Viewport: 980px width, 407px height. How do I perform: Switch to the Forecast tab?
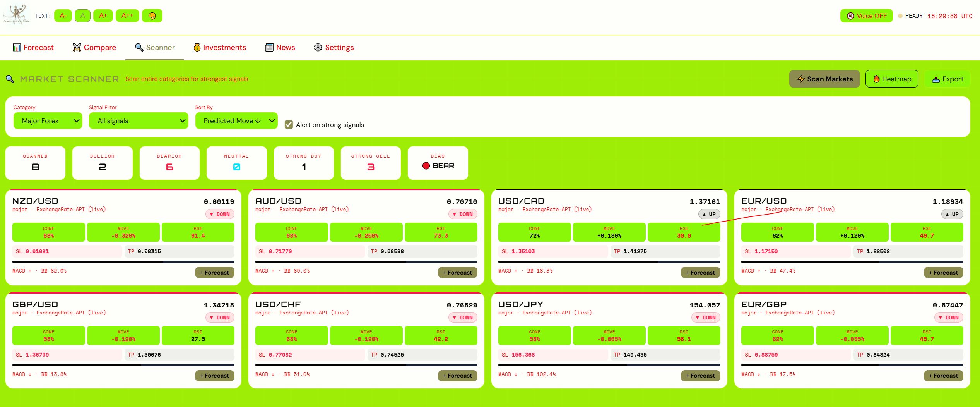pyautogui.click(x=33, y=48)
